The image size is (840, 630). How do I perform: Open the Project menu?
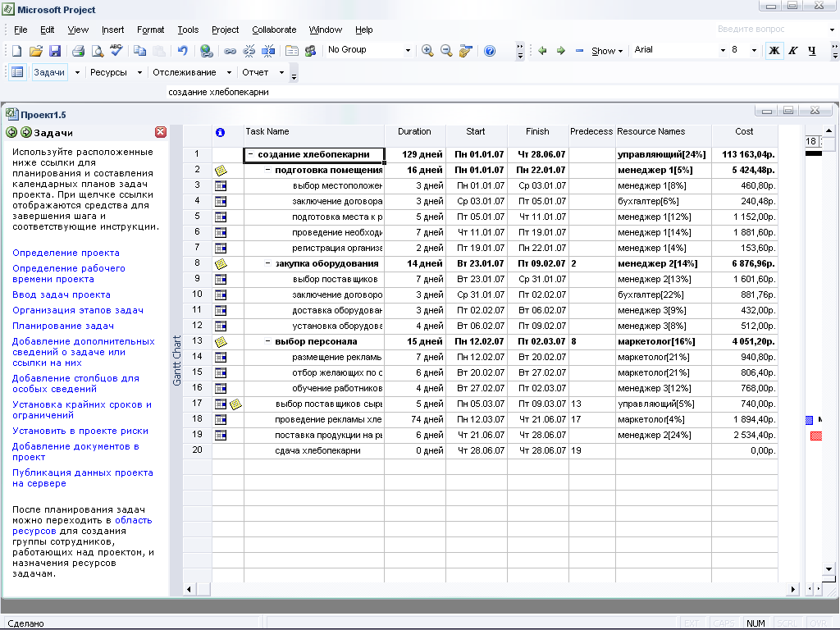tap(225, 30)
